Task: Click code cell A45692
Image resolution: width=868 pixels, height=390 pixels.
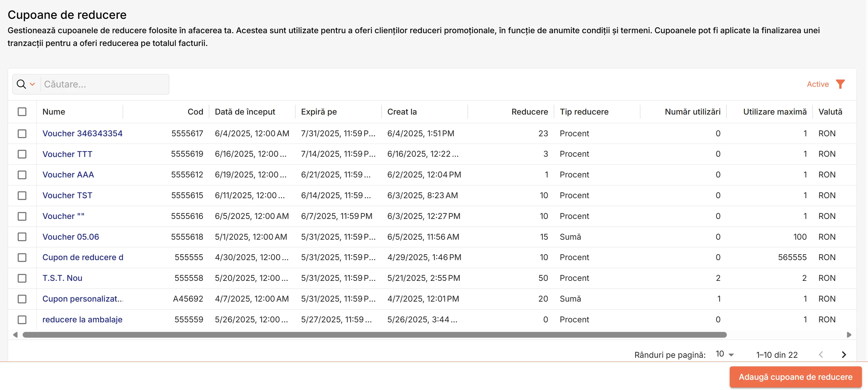Action: [188, 299]
